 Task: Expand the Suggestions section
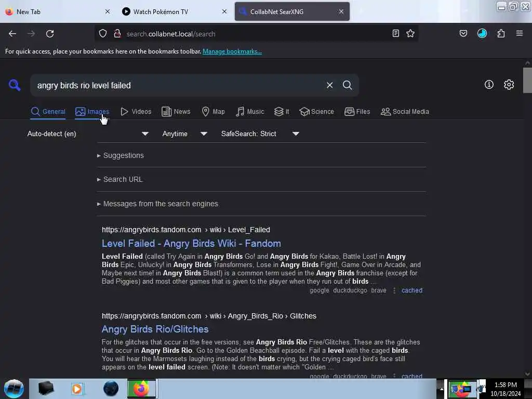(x=121, y=155)
